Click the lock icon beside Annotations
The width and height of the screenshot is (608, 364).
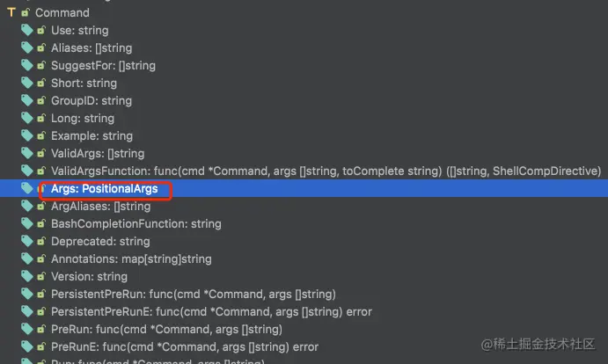pyautogui.click(x=41, y=259)
